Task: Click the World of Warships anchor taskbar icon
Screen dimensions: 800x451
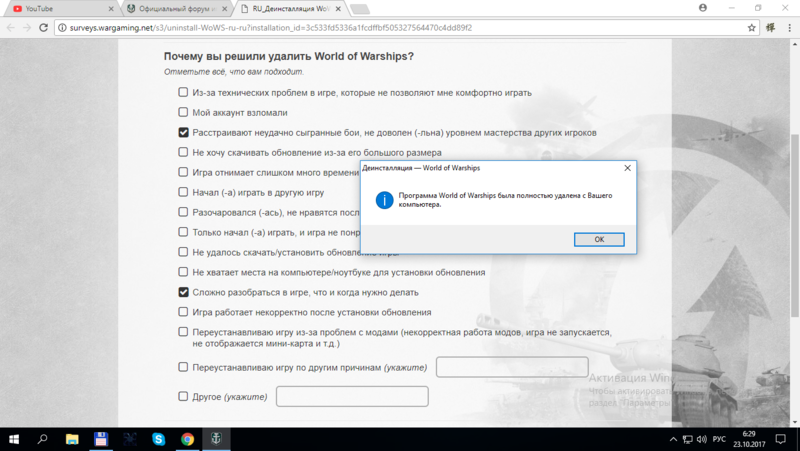Action: [x=216, y=439]
